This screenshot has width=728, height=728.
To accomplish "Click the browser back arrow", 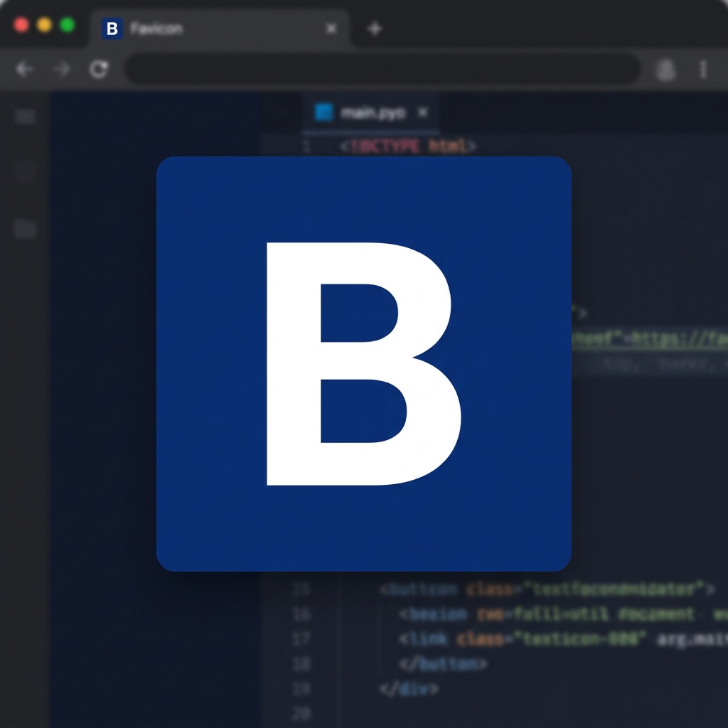I will [x=24, y=69].
